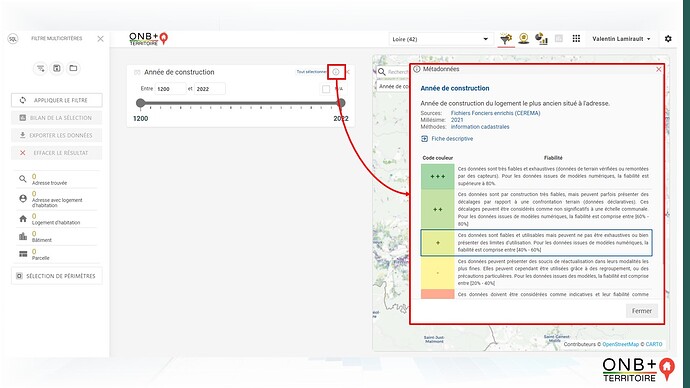Open Sélection de périmètres
The image size is (690, 388).
pos(57,276)
